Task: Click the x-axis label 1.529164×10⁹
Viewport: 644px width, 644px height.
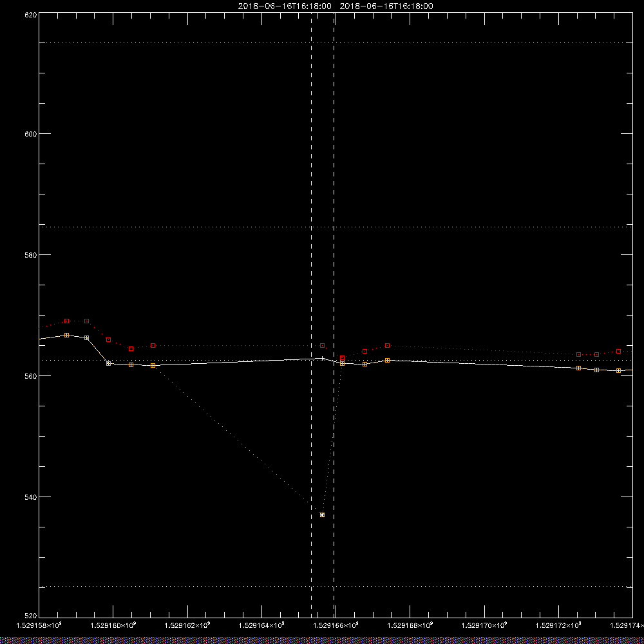Action: (261, 625)
